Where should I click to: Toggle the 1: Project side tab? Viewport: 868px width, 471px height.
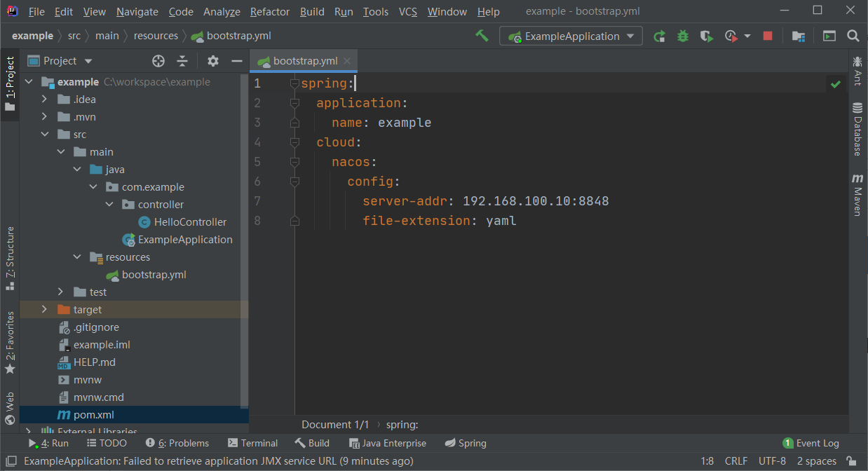(x=10, y=84)
